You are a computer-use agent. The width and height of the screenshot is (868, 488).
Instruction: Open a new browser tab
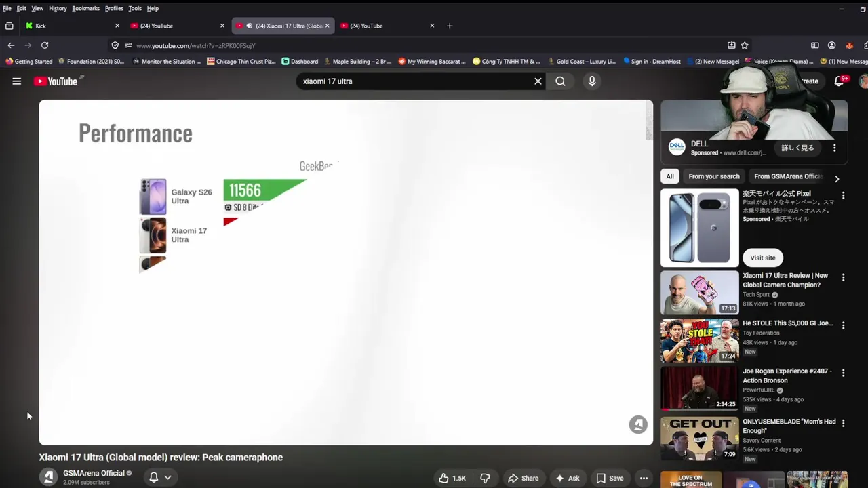tap(450, 26)
